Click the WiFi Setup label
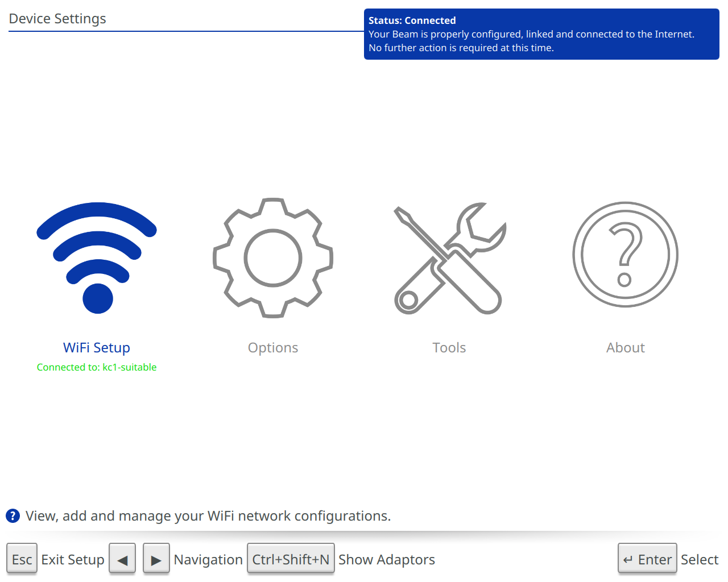This screenshot has width=728, height=582. tap(97, 347)
